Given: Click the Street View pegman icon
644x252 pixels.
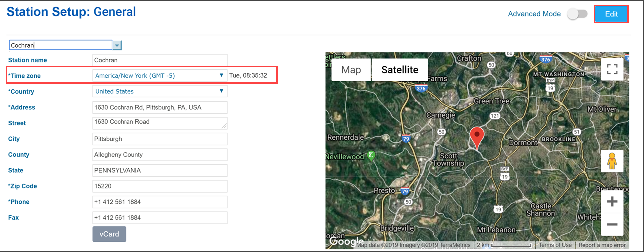Looking at the screenshot, I should 612,161.
